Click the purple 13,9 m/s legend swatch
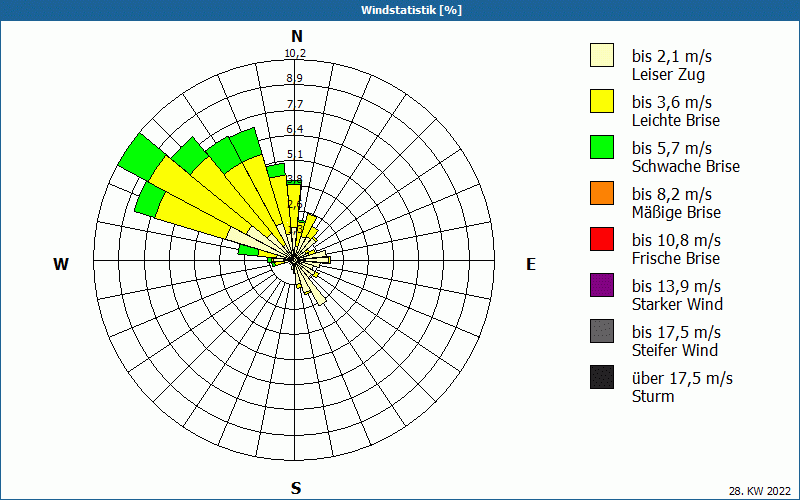The image size is (800, 500). pos(602,285)
